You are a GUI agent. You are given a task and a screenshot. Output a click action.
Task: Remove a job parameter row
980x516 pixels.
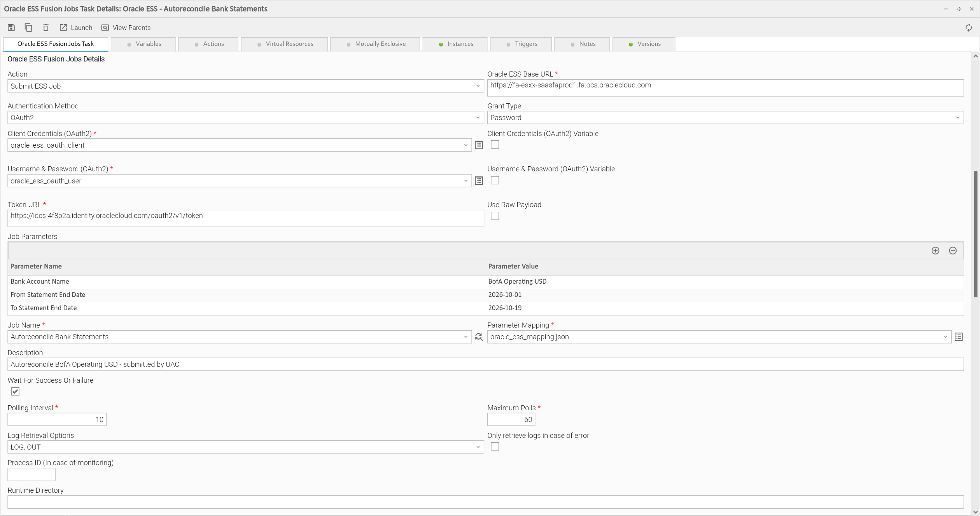point(953,251)
